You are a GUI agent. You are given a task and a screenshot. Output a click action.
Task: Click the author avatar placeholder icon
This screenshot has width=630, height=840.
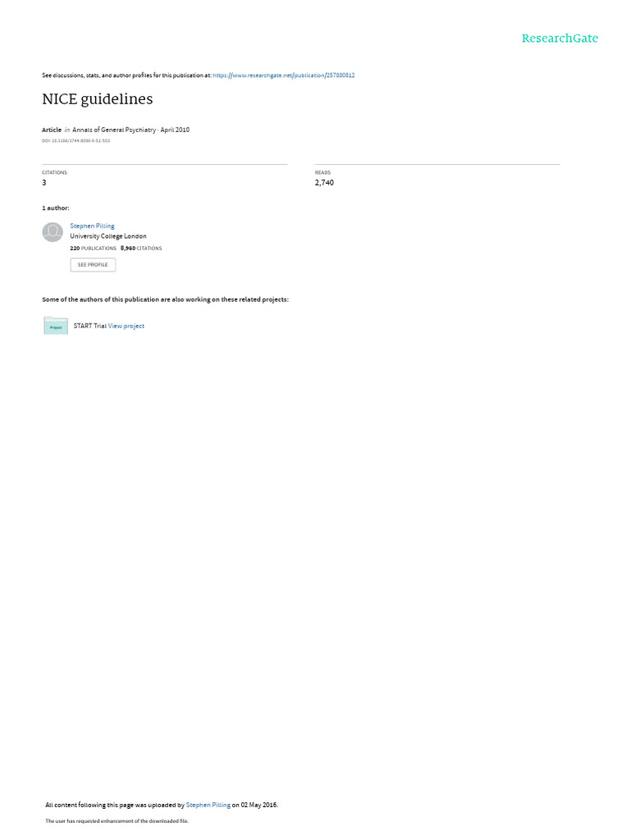click(52, 232)
